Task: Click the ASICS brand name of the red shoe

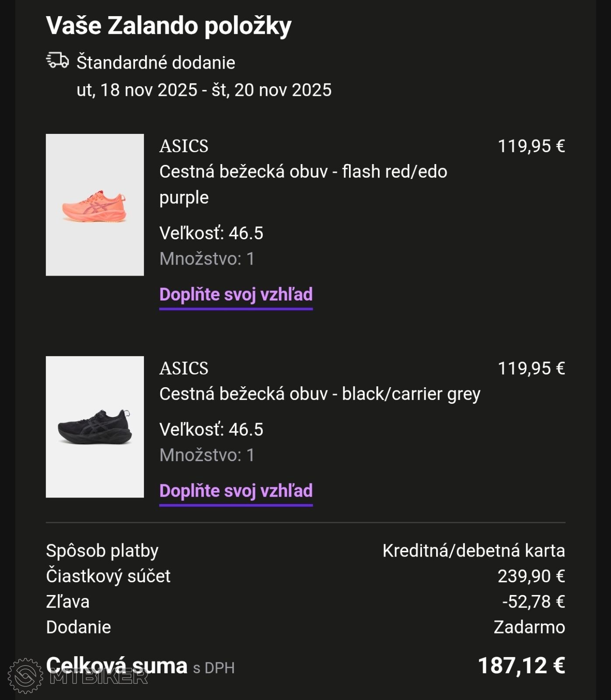Action: (x=184, y=146)
